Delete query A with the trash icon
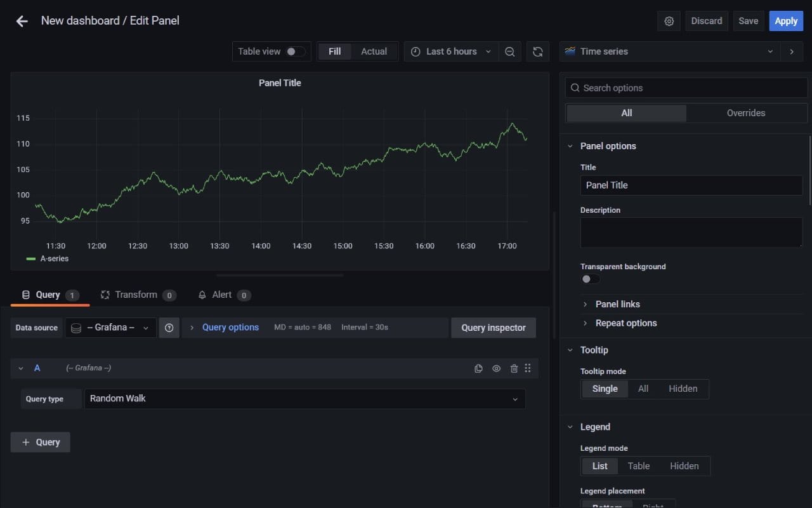 (514, 368)
